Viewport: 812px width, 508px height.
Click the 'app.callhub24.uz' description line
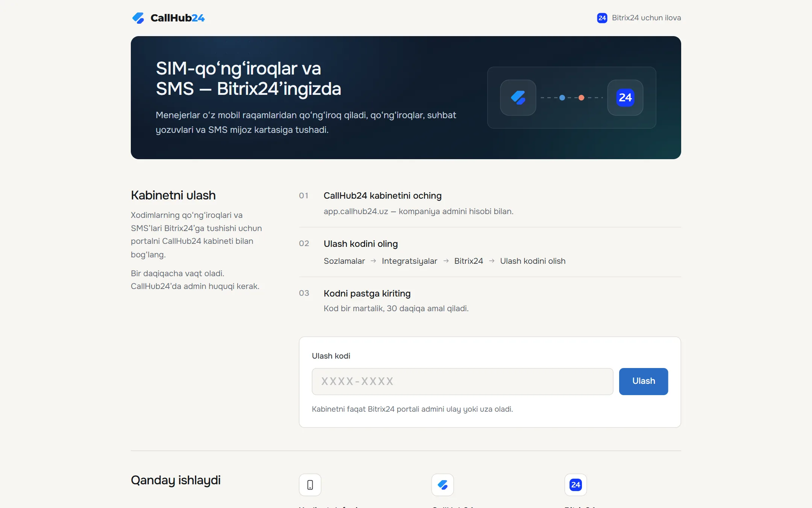point(418,211)
